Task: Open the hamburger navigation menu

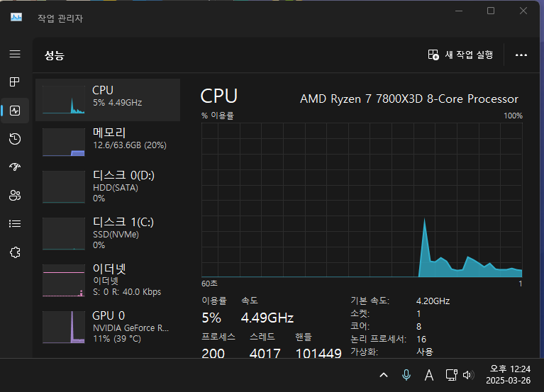Action: pyautogui.click(x=15, y=54)
